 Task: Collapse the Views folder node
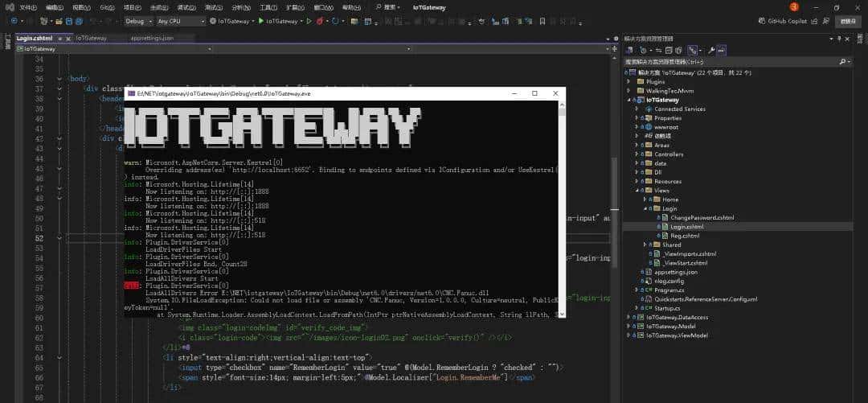637,190
